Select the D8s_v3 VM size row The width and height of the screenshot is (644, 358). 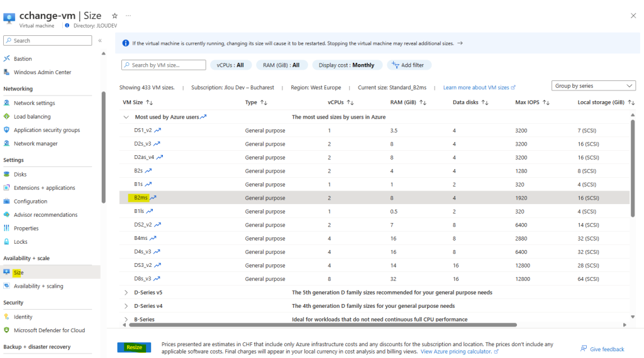[x=374, y=279]
